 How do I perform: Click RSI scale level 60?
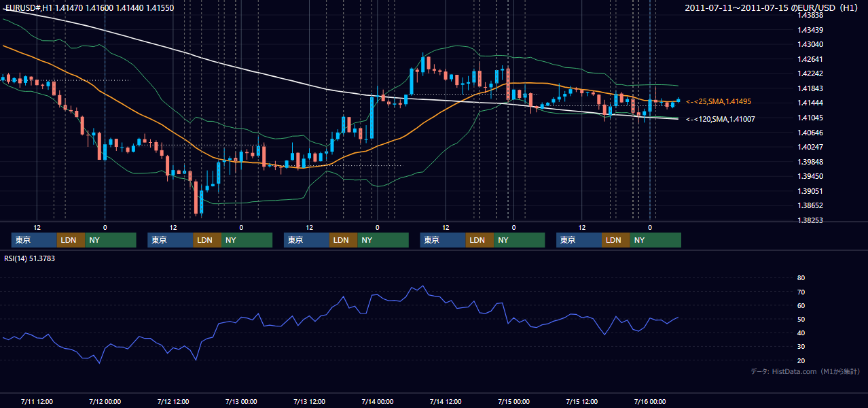801,305
